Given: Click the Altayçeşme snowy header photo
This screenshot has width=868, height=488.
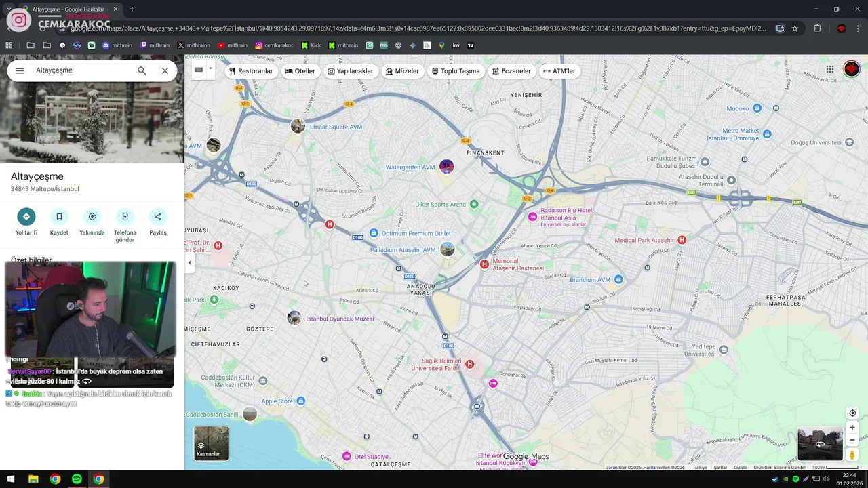Looking at the screenshot, I should [x=92, y=124].
